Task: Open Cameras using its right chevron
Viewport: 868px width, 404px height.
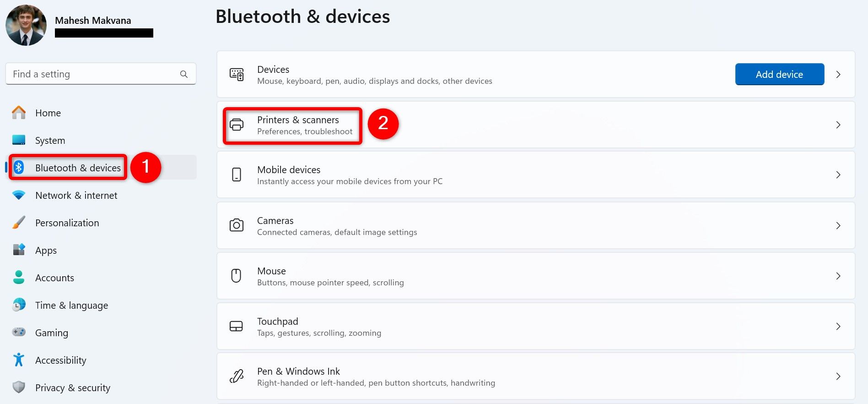Action: click(x=838, y=225)
